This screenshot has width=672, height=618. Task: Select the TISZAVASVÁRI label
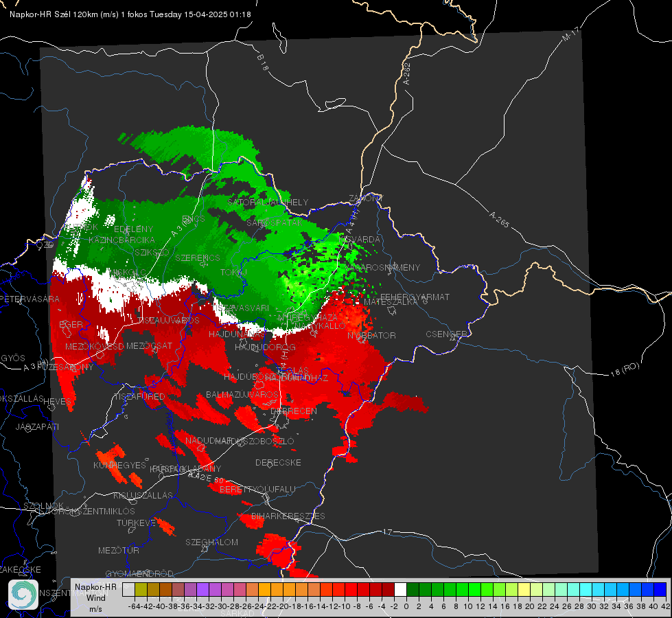point(242,308)
